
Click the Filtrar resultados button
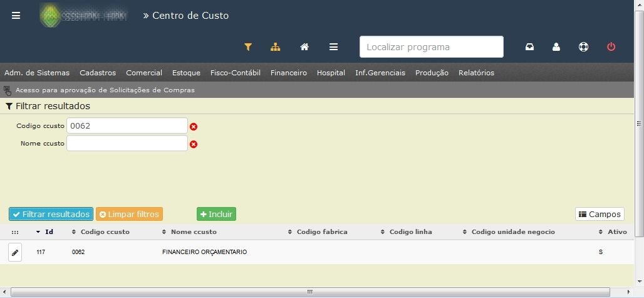pos(51,214)
